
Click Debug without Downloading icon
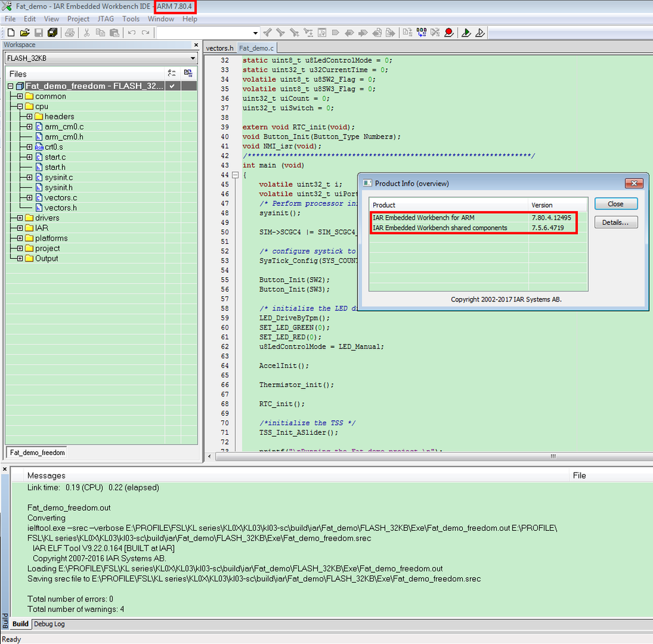point(480,33)
